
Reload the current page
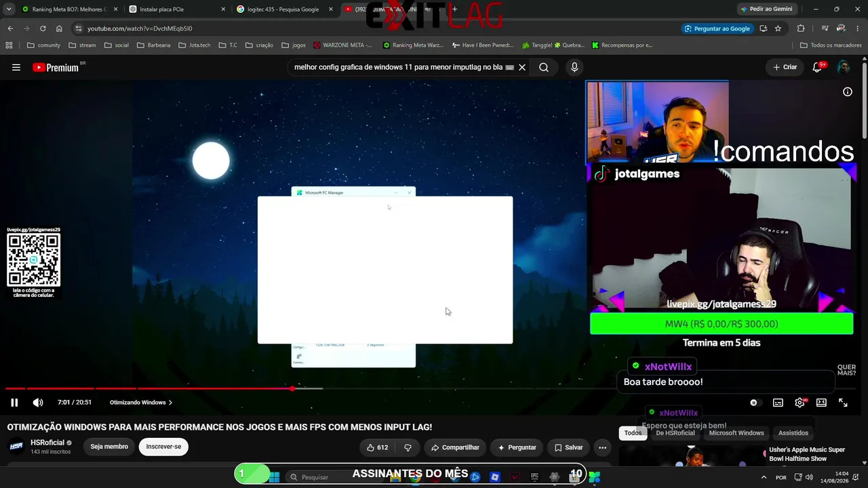(43, 28)
